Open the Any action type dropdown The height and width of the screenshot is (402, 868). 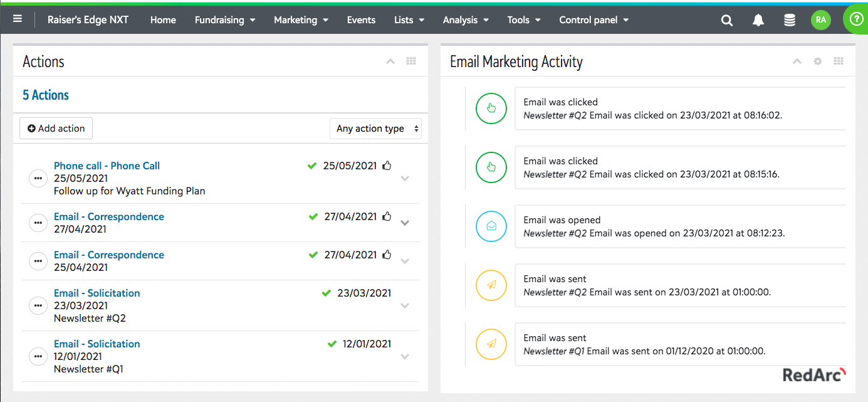(375, 129)
